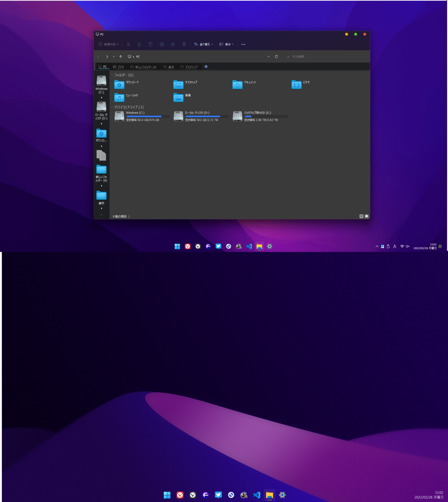Image resolution: width=448 pixels, height=502 pixels.
Task: Select the バックアップ用HDD (E:) drive
Action: pos(260,116)
